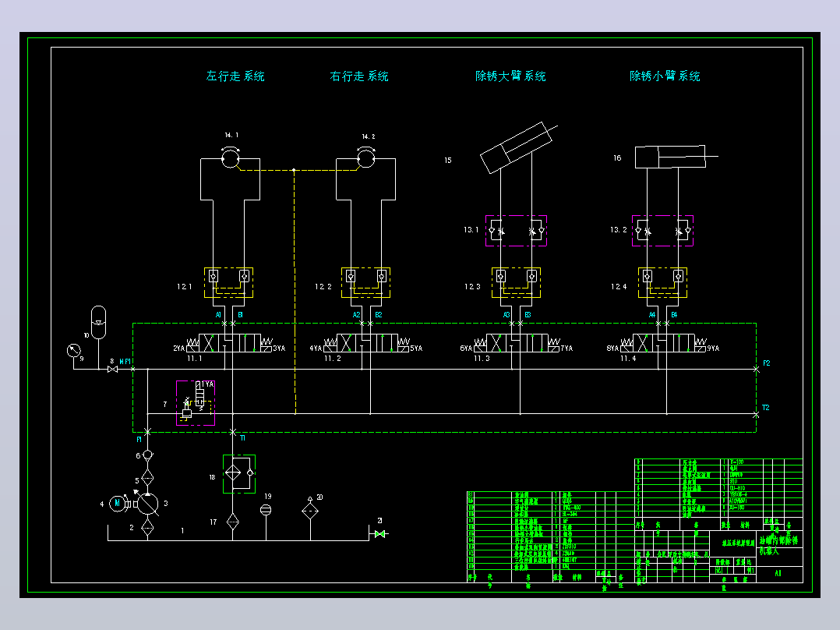Select the 3YA solenoid label
The width and height of the screenshot is (840, 630).
(x=279, y=349)
